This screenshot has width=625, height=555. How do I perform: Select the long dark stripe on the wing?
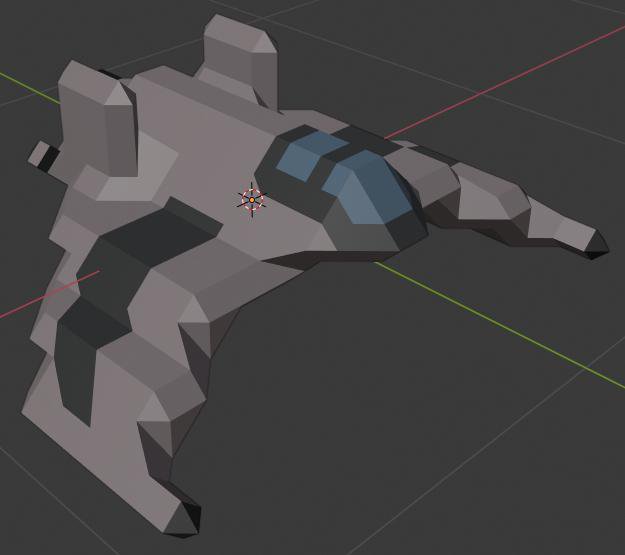(x=76, y=373)
